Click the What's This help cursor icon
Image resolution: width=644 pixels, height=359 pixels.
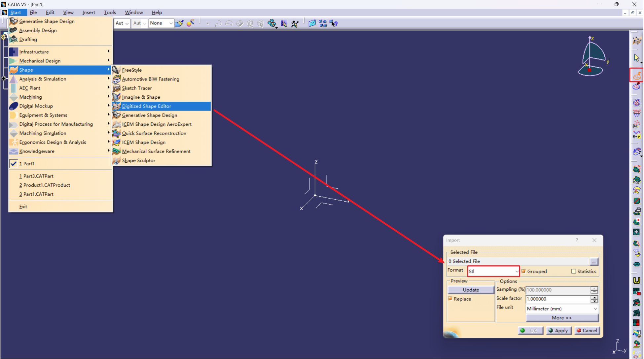click(x=334, y=23)
